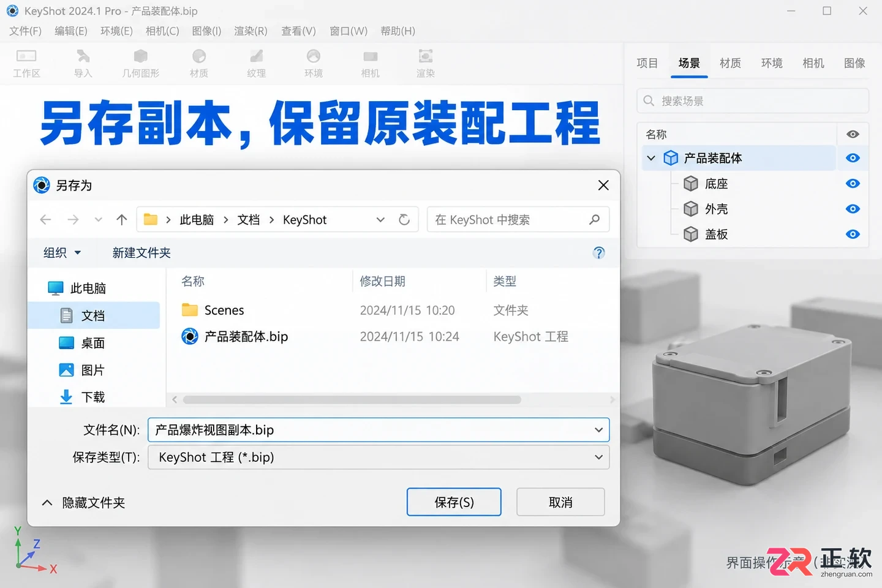Image resolution: width=882 pixels, height=588 pixels.
Task: Hide the 底座 part
Action: pos(853,184)
